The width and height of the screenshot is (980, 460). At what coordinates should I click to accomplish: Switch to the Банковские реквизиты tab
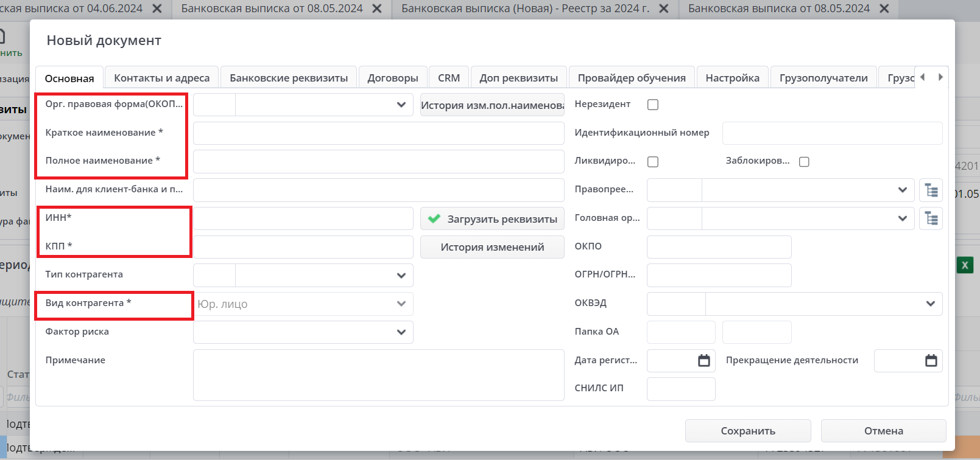click(289, 78)
